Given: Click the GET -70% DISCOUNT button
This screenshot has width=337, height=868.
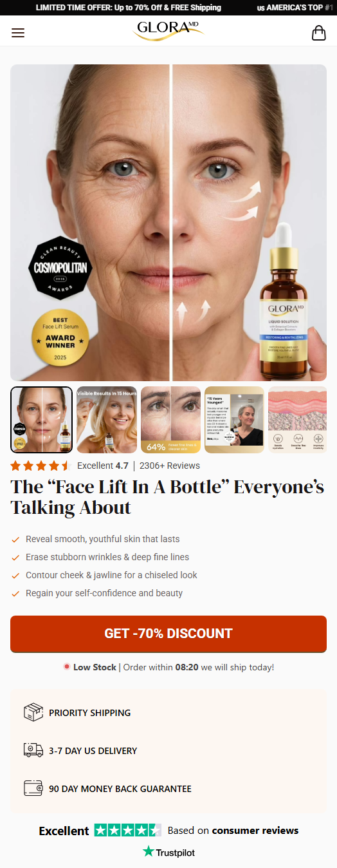Looking at the screenshot, I should [168, 634].
